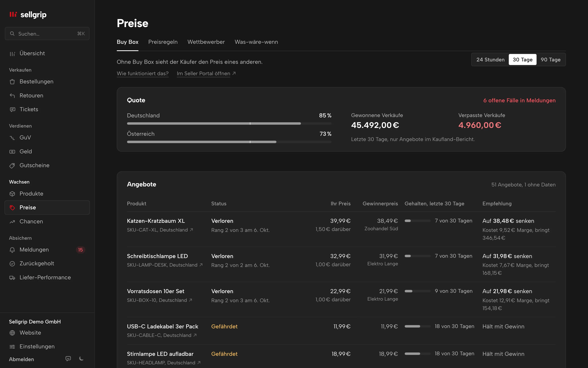Toggle dark mode moon icon
The height and width of the screenshot is (368, 588).
81,359
